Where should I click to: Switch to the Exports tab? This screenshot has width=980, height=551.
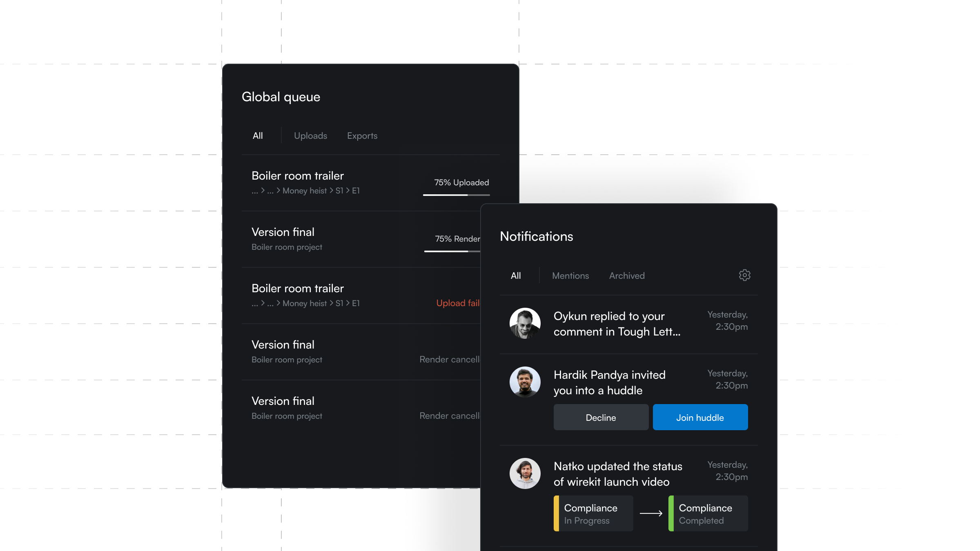pyautogui.click(x=362, y=136)
